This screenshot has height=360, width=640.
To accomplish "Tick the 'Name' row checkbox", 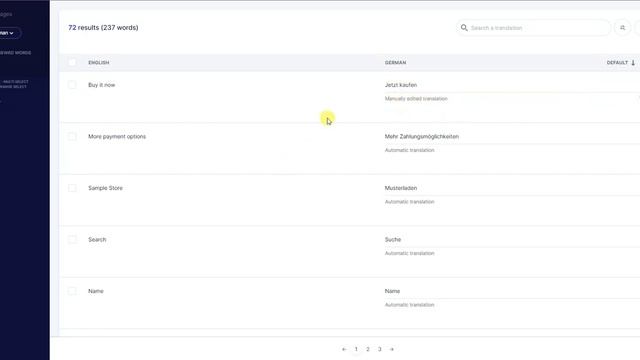I will (x=72, y=291).
